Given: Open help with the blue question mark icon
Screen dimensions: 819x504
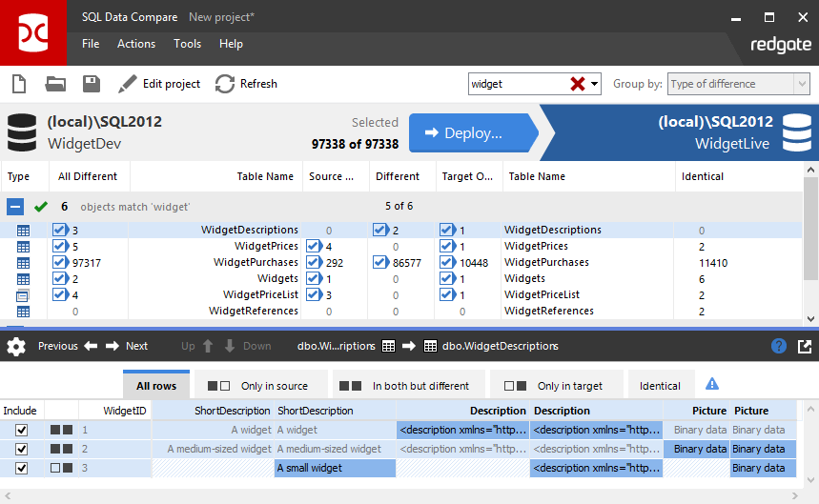Looking at the screenshot, I should click(x=779, y=346).
